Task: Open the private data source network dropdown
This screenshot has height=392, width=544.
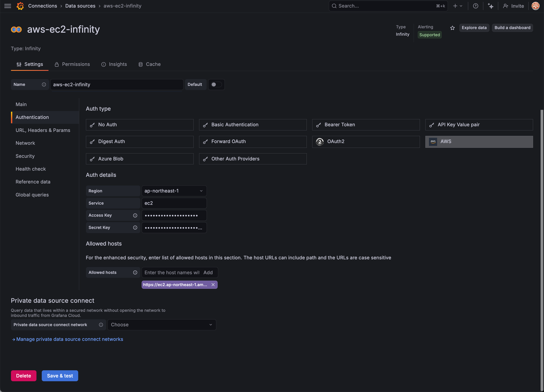Action: coord(162,325)
